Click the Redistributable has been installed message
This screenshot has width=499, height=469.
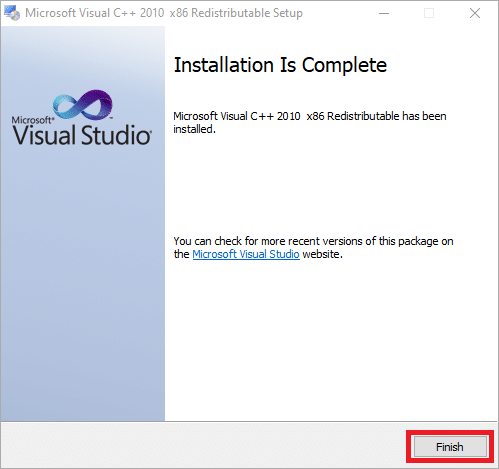(x=310, y=122)
